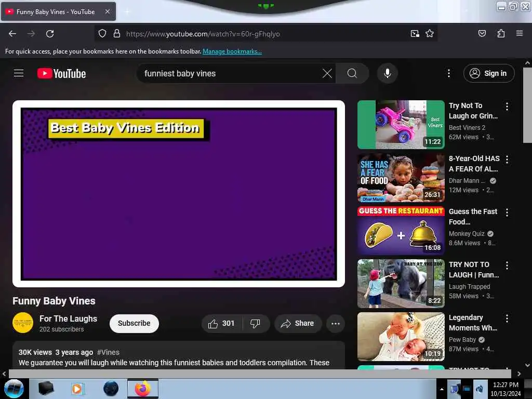Open YouTube settings three-dot menu
Image resolution: width=532 pixels, height=399 pixels.
point(448,73)
